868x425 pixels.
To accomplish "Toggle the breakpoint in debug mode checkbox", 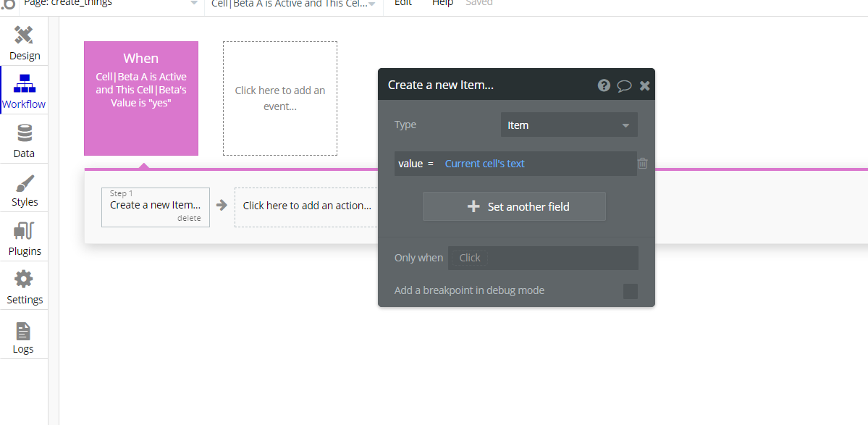I will (x=630, y=291).
